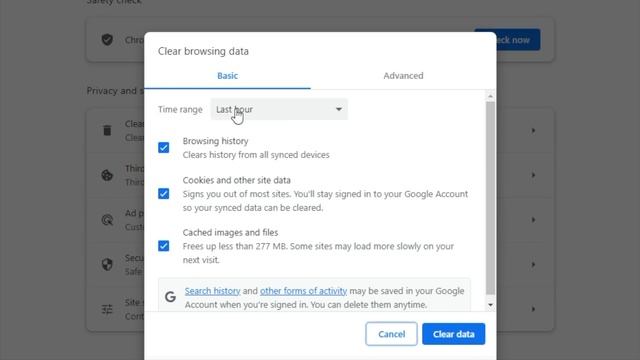Expand the Third-party cookies row arrow
The width and height of the screenshot is (640, 360).
[x=533, y=175]
